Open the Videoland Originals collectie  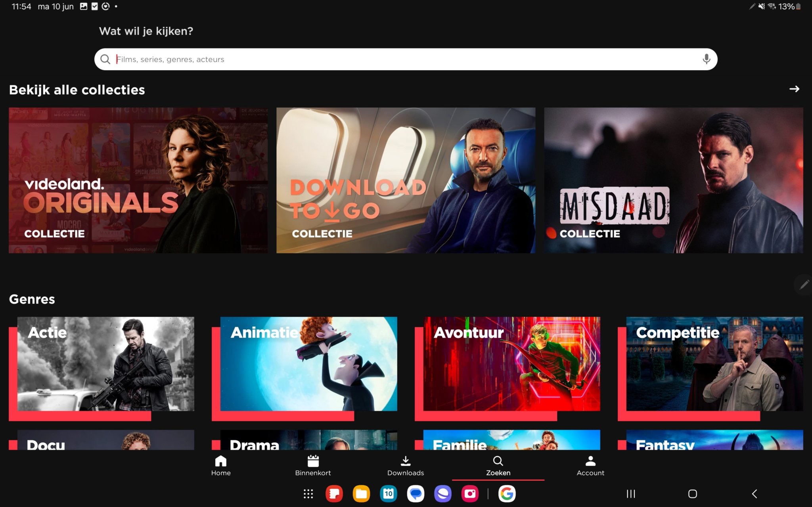(x=138, y=180)
